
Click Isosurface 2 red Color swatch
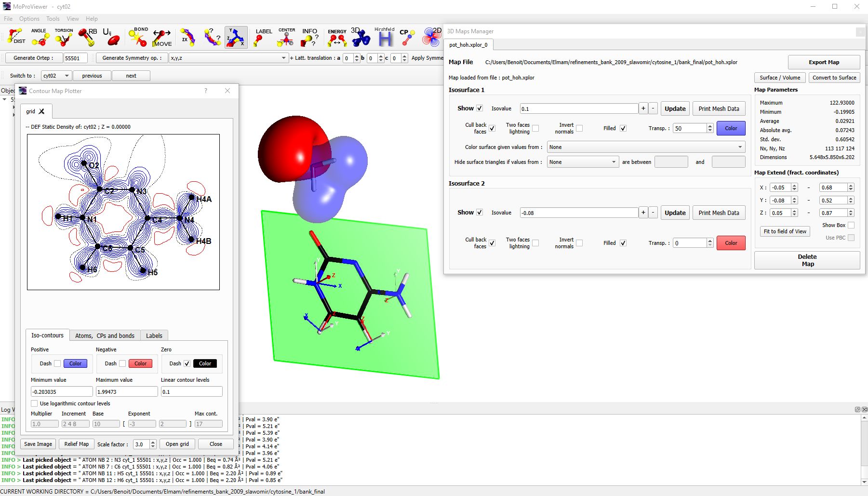coord(731,243)
